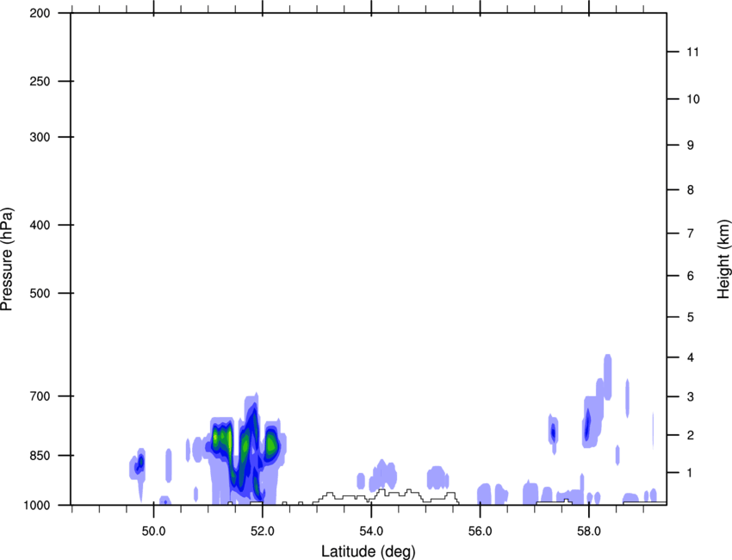Pick the 2 km height label
This screenshot has height=560, width=732.
coord(691,435)
